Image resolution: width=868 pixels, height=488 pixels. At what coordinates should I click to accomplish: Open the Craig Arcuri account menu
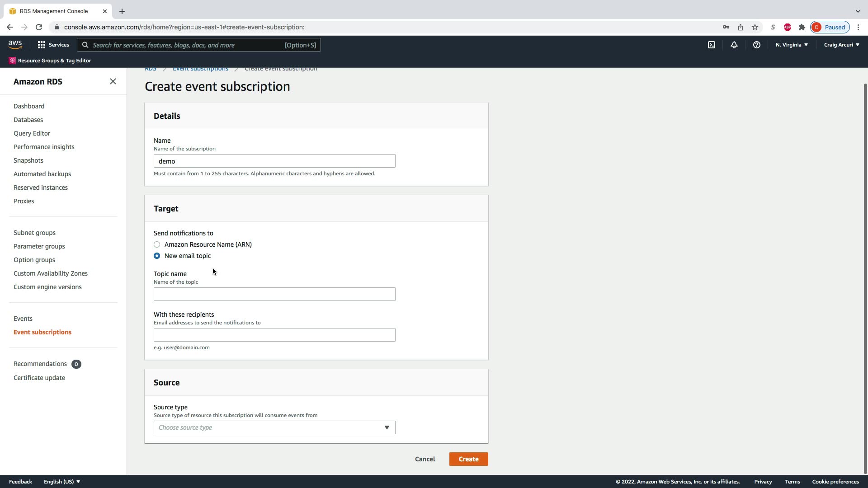click(x=841, y=45)
